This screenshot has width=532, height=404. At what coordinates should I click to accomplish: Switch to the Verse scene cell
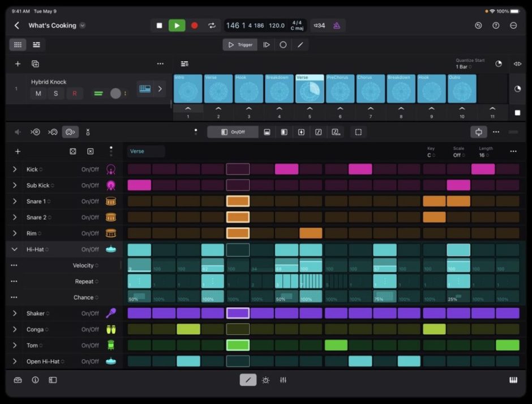(218, 88)
